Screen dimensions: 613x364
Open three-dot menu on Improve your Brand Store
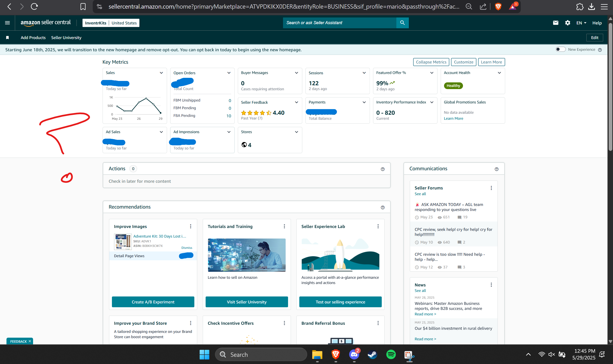[x=191, y=323]
